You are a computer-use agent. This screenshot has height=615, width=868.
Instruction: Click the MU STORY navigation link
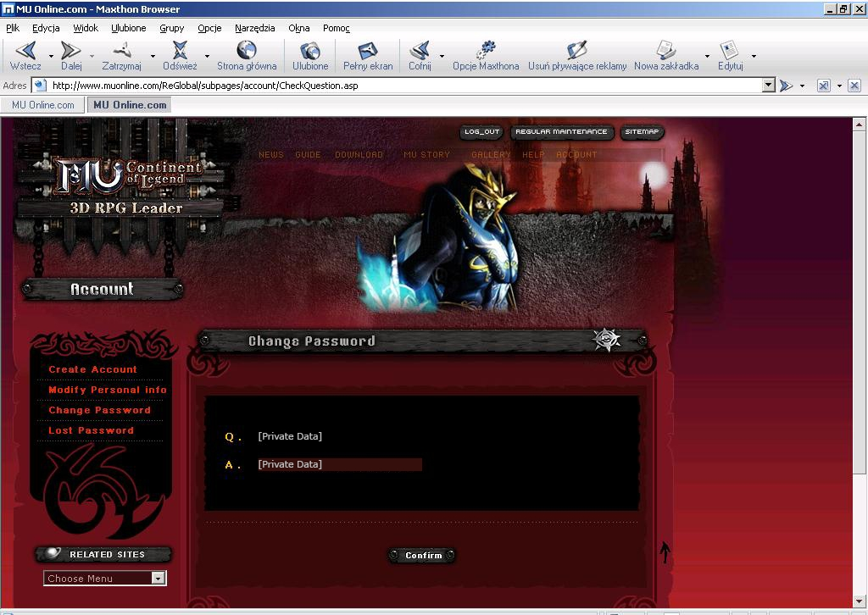427,155
